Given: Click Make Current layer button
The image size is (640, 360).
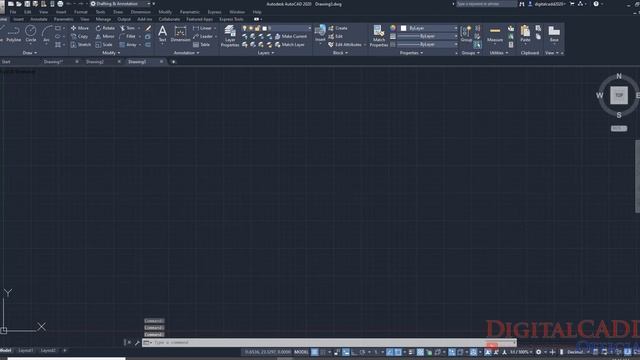Looking at the screenshot, I should (291, 36).
